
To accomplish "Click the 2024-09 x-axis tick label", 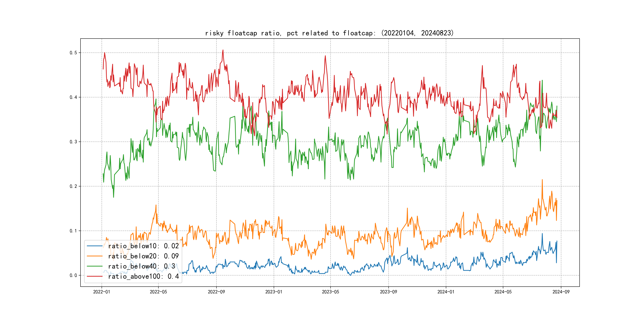I will point(561,292).
